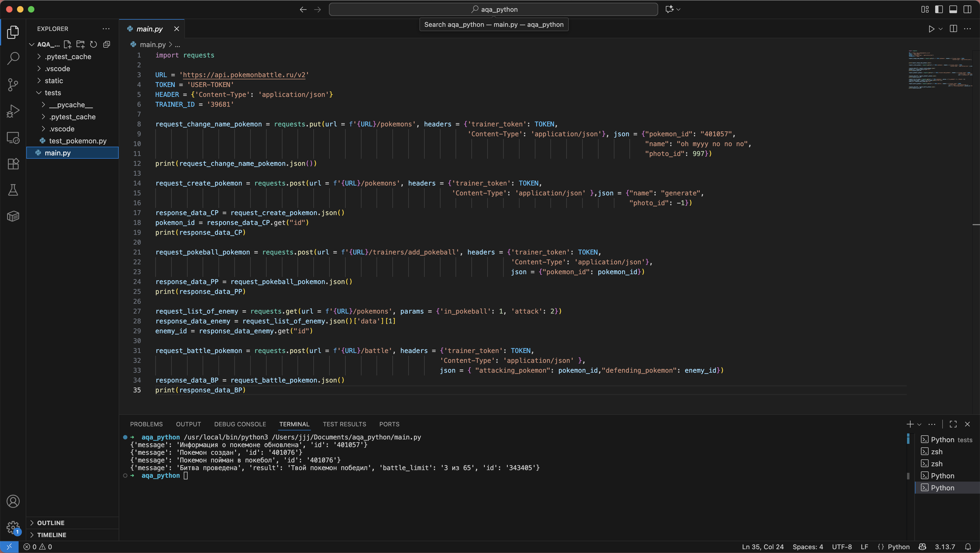Open run options dropdown next to play
The image size is (980, 553).
tap(940, 29)
